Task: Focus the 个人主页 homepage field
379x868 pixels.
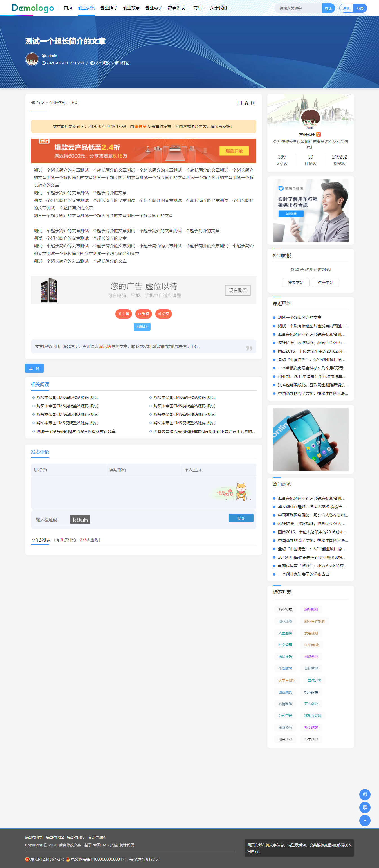Action: [219, 469]
